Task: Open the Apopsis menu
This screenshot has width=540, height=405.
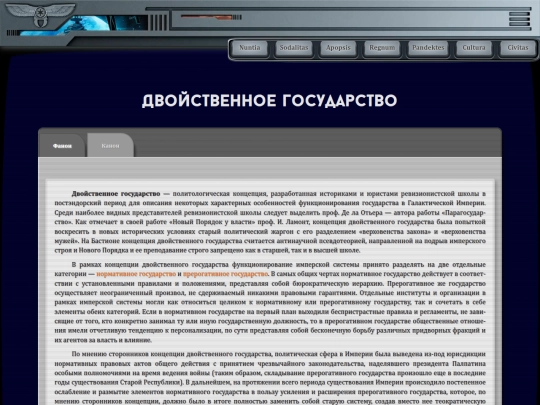Action: pos(338,48)
